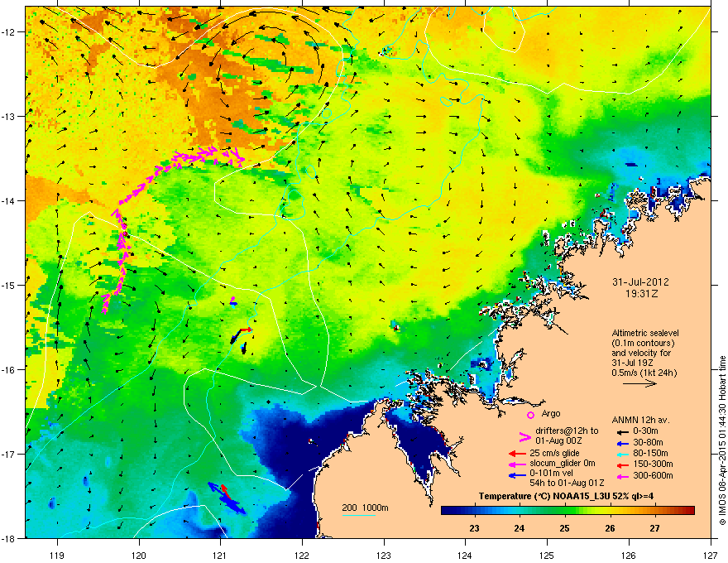
Task: Click the "Argo" legend label
Action: [x=551, y=413]
